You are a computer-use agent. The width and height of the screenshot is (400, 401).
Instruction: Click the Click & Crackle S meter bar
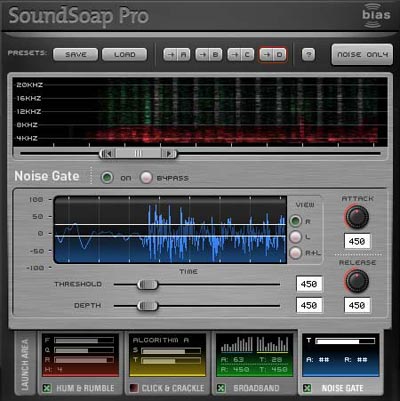coord(171,351)
